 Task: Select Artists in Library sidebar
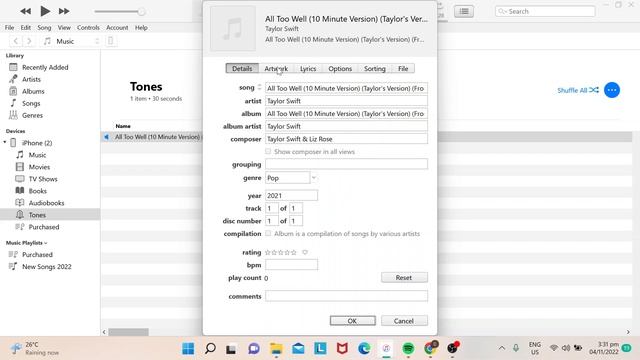click(31, 79)
